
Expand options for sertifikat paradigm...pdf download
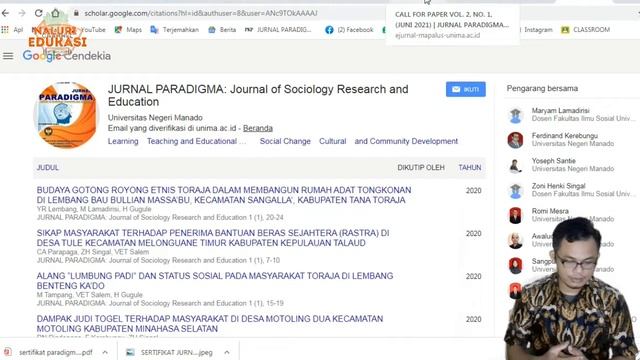coord(105,352)
